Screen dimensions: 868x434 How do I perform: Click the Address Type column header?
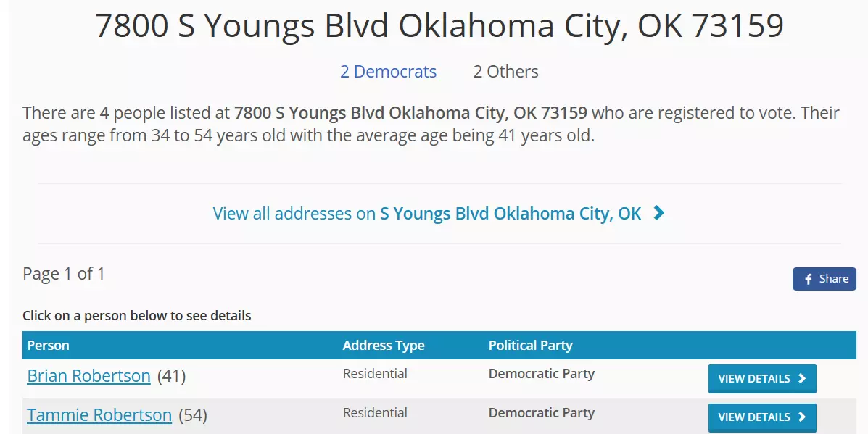[x=384, y=346]
